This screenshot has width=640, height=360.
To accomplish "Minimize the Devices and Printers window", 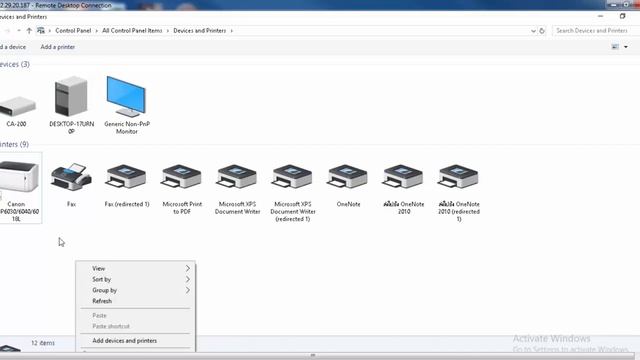I will [x=600, y=16].
